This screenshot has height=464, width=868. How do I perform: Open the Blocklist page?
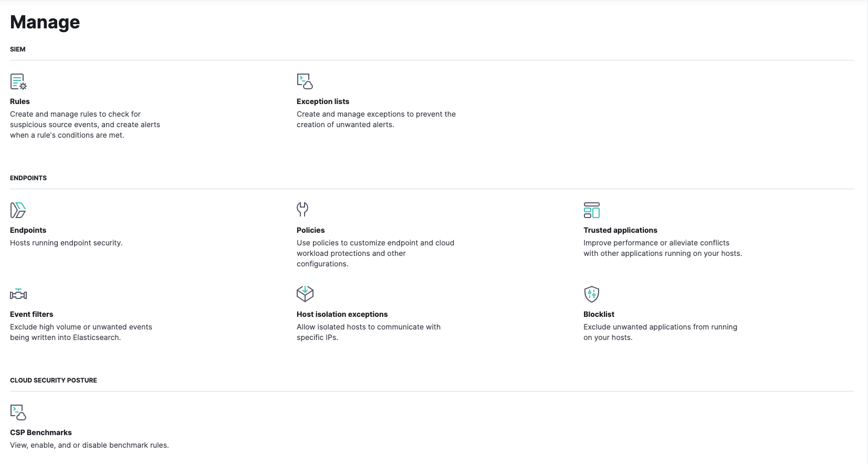pyautogui.click(x=599, y=314)
